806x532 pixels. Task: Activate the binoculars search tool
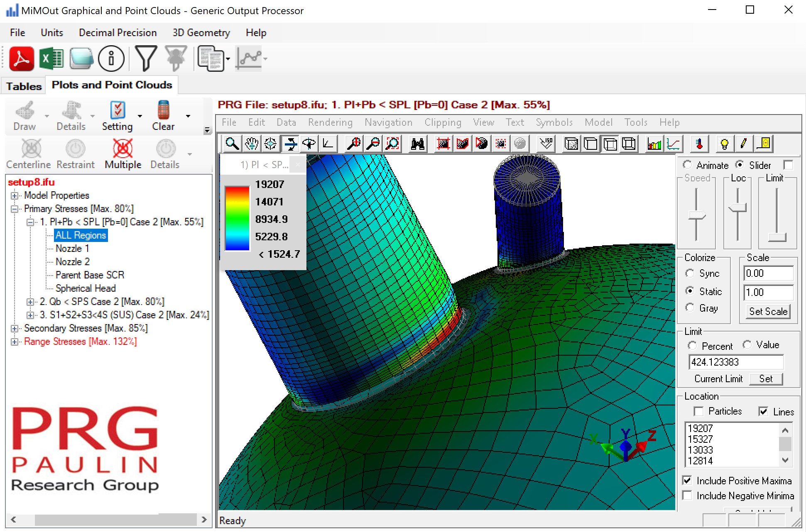pos(417,144)
